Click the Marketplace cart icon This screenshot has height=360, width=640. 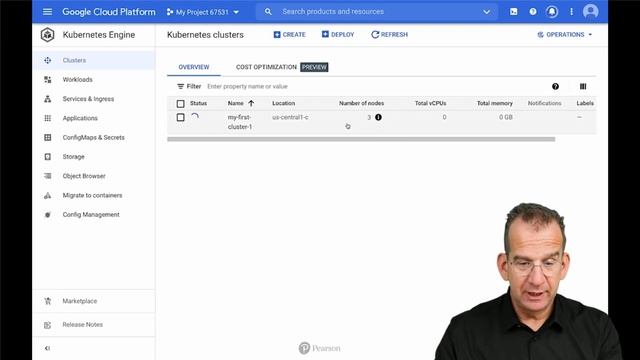point(48,301)
